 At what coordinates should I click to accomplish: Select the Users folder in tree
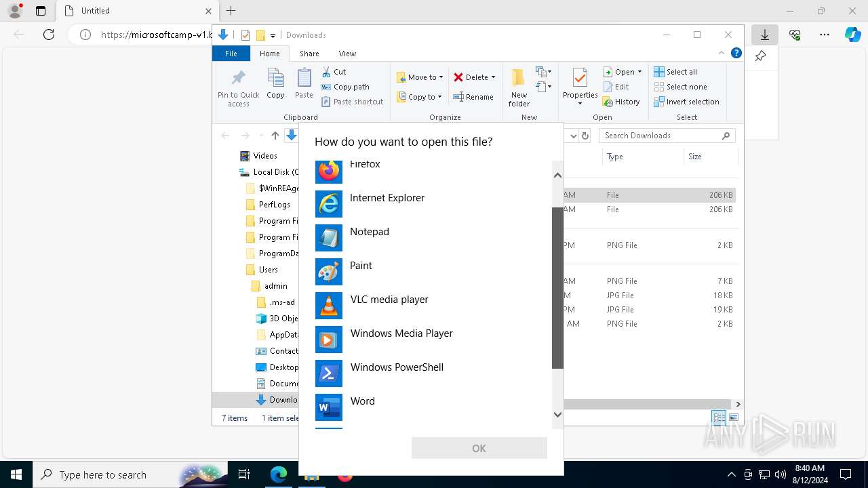click(262, 269)
